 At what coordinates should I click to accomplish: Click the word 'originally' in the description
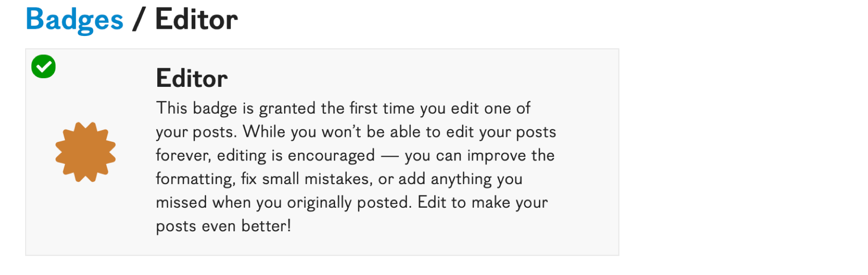pos(319,203)
